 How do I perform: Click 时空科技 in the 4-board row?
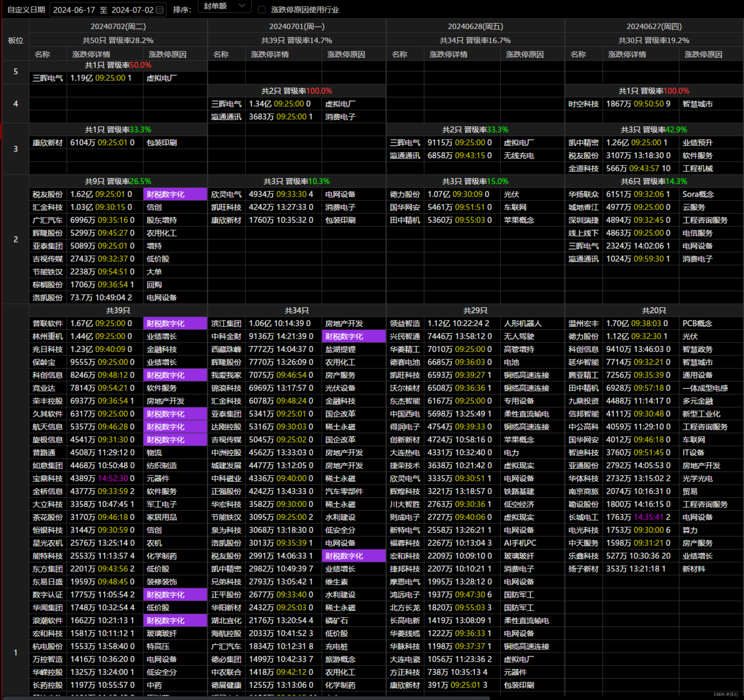584,104
